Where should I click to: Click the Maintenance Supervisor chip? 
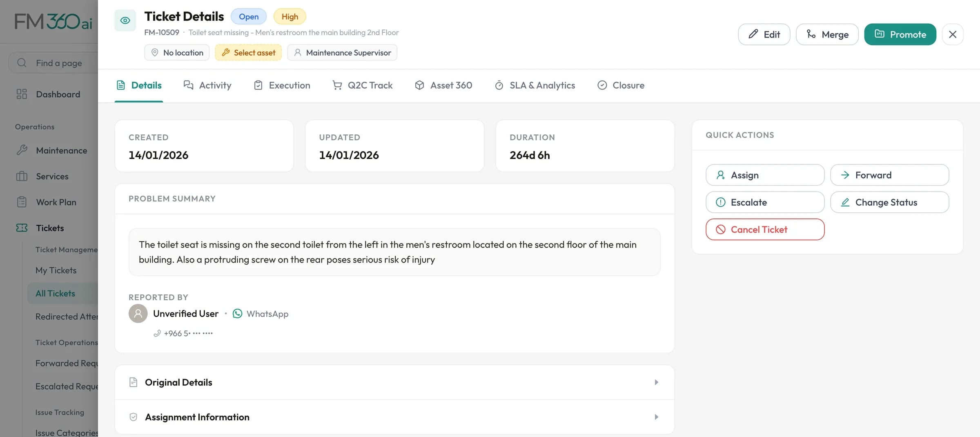(342, 53)
